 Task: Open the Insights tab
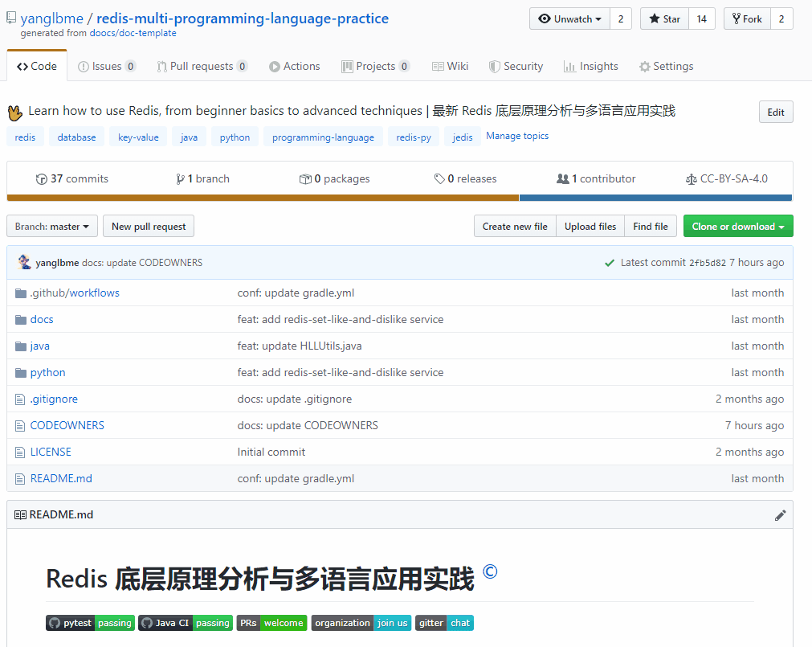(591, 66)
